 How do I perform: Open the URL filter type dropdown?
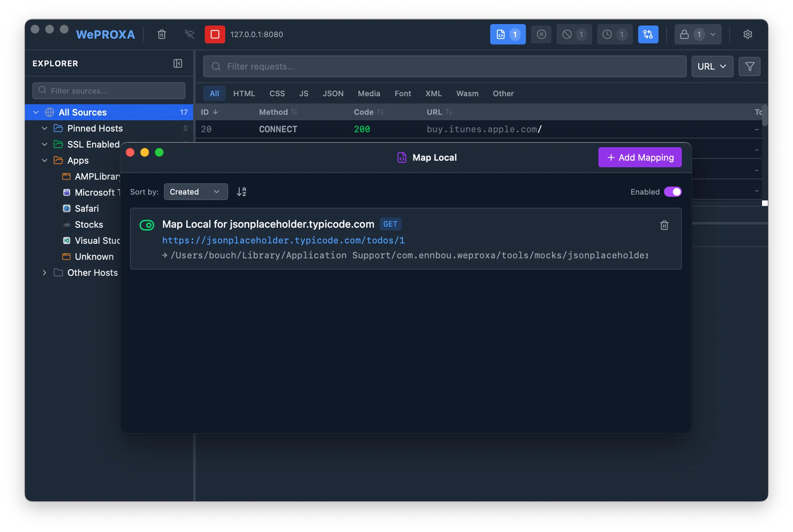(712, 66)
